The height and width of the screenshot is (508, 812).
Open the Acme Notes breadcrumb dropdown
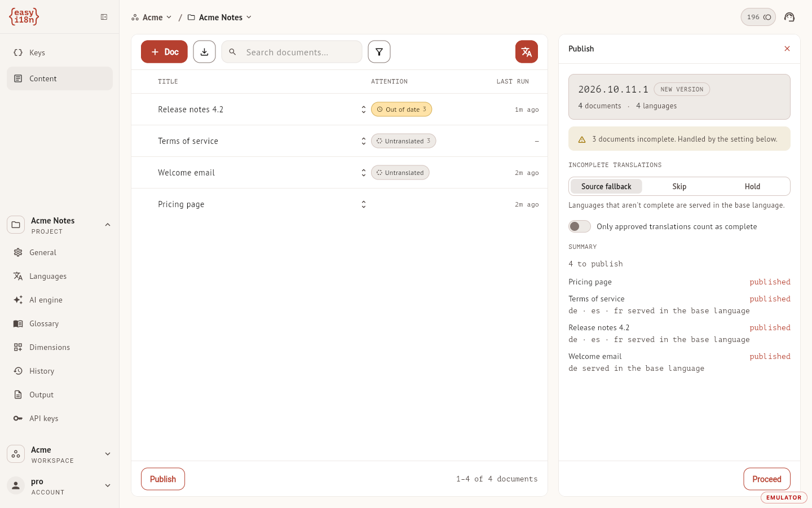coord(220,17)
